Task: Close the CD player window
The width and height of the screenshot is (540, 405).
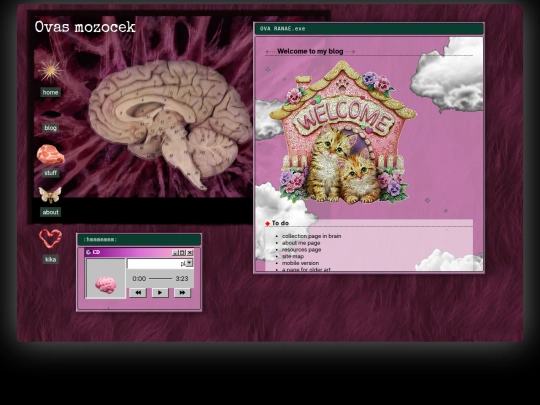Action: tap(190, 252)
